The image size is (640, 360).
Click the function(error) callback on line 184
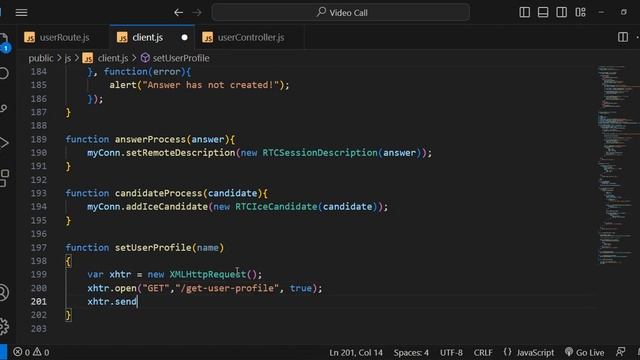tap(147, 72)
